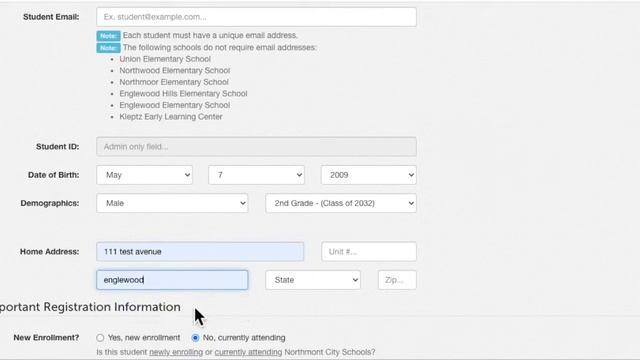
Task: Open the State dropdown
Action: (313, 280)
